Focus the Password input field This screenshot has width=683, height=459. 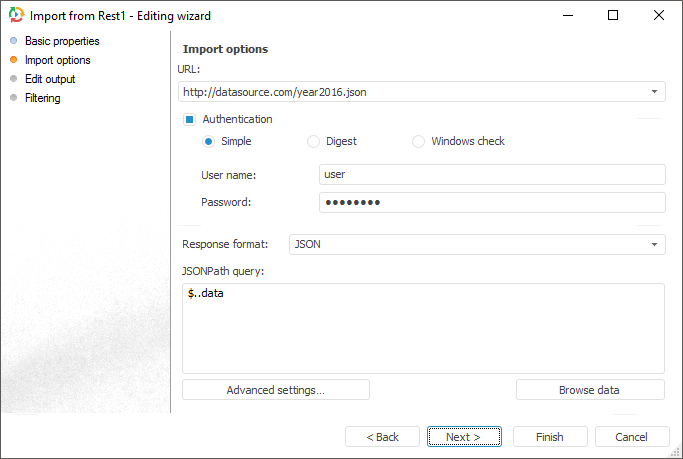[x=491, y=203]
